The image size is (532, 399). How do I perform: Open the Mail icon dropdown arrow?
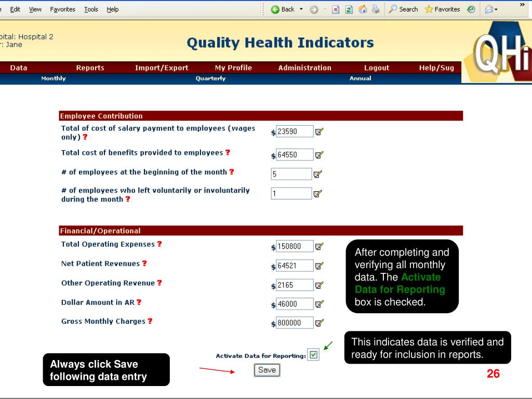[x=496, y=9]
